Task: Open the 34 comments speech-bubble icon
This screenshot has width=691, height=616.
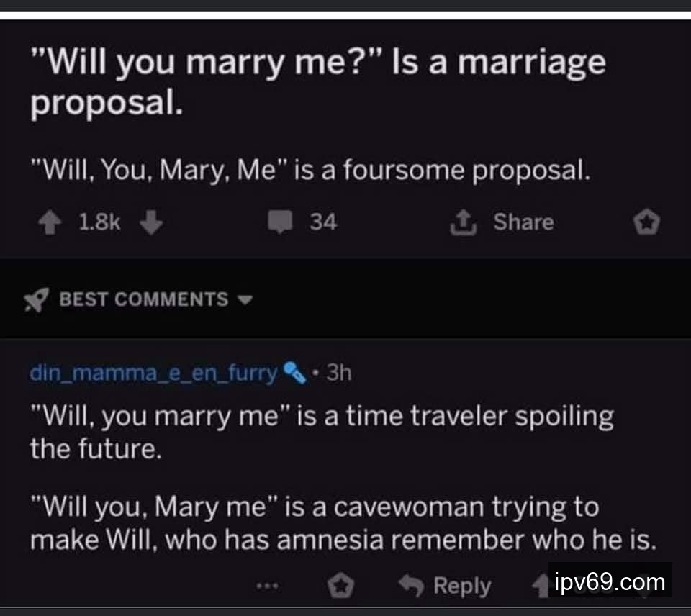Action: pos(279,223)
